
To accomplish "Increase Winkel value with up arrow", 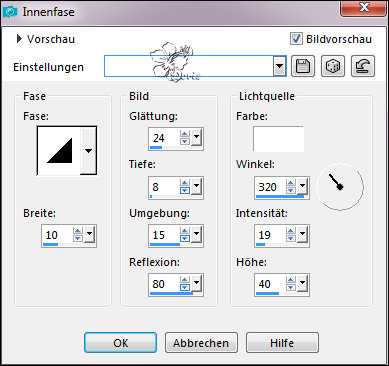I will coord(291,183).
